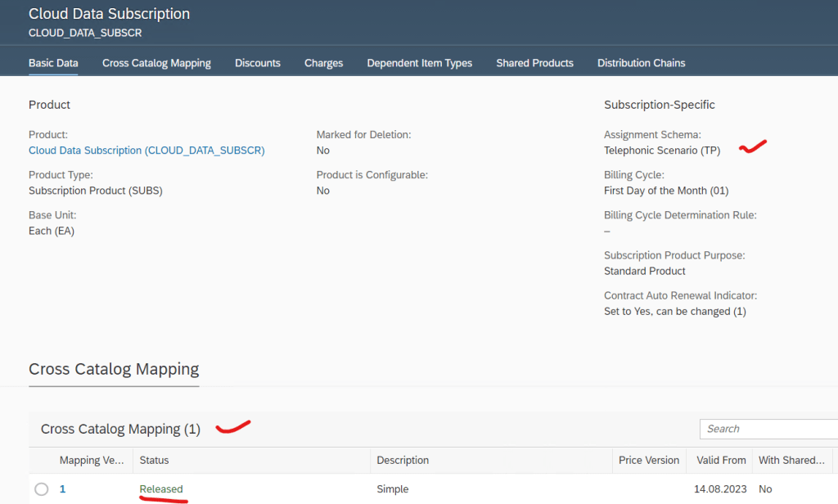Click the Price Version column header
Image resolution: width=838 pixels, height=504 pixels.
point(648,461)
